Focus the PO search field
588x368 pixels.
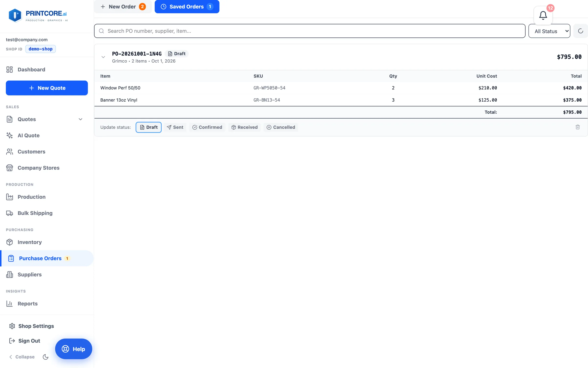pyautogui.click(x=310, y=31)
